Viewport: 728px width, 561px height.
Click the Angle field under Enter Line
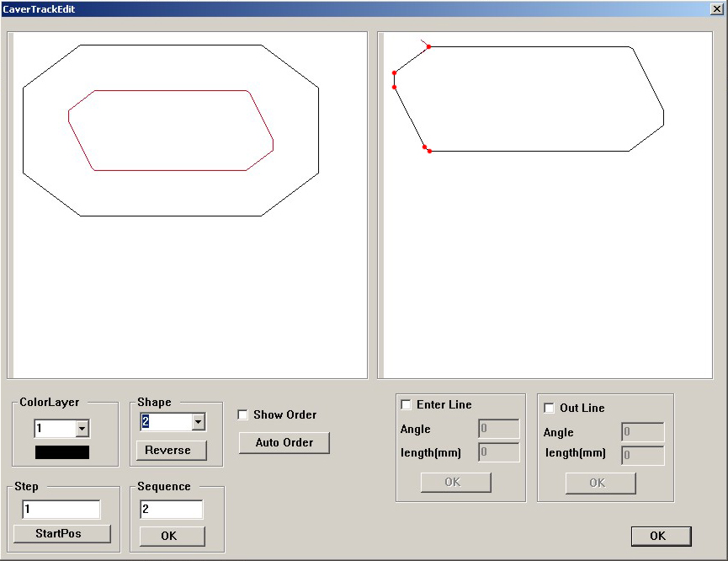(499, 429)
